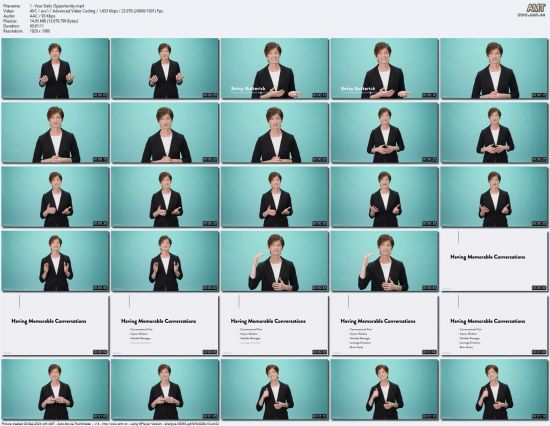Open the first thumbnail in the bottom row
Viewport: 550px width, 426px height.
coord(55,390)
